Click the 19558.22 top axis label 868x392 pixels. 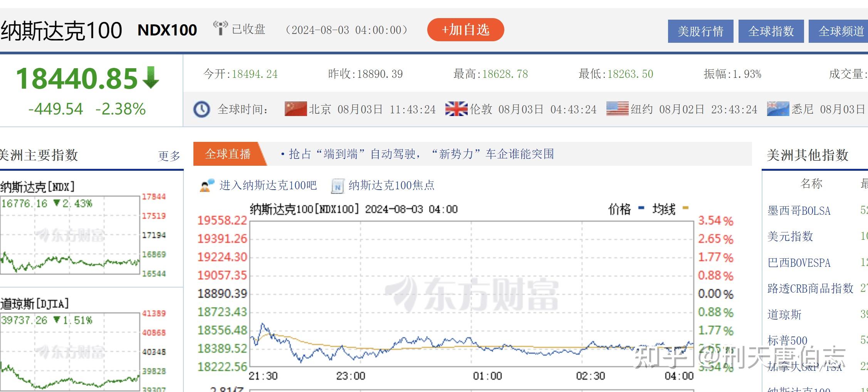(222, 220)
